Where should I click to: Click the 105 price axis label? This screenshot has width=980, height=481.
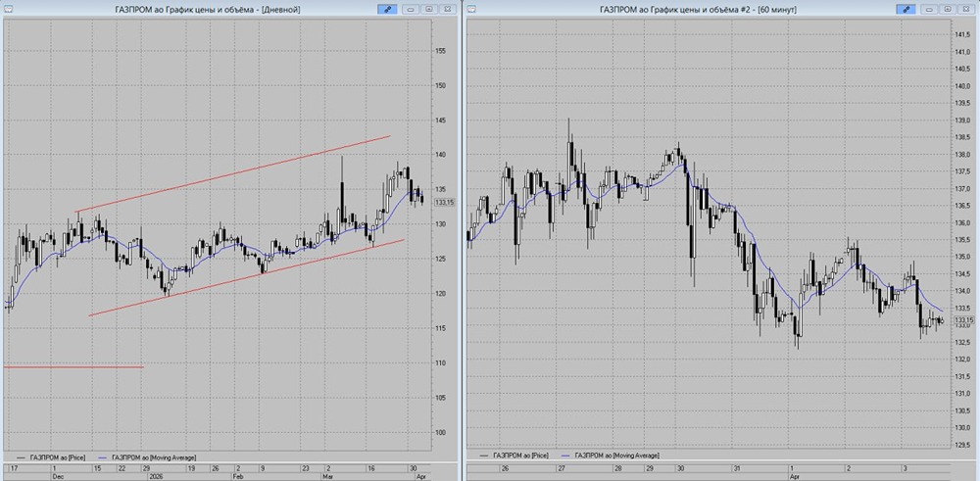[x=441, y=398]
